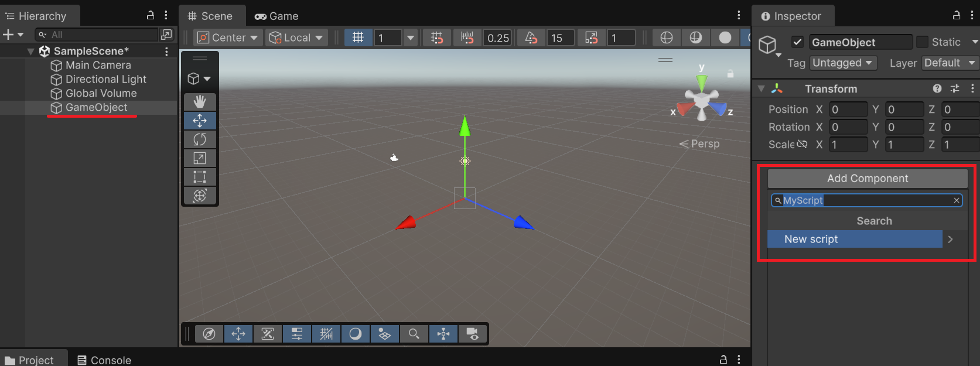The height and width of the screenshot is (366, 980).
Task: Open the Static flags dropdown arrow
Action: [x=975, y=42]
